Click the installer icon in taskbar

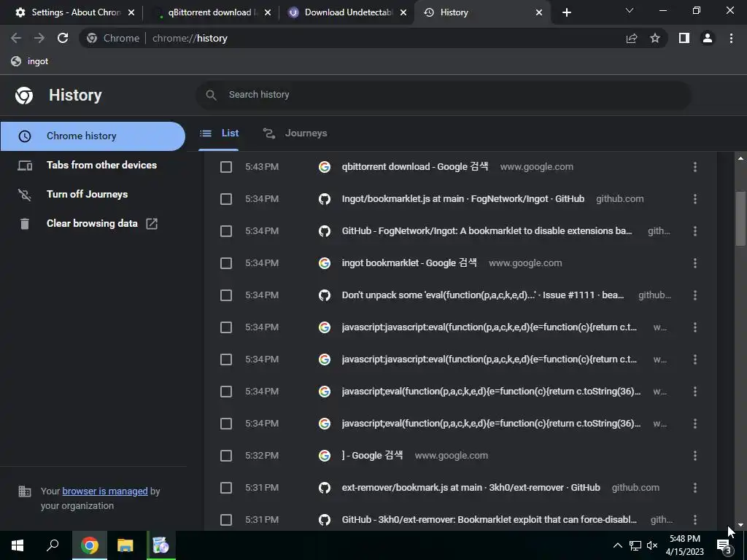click(161, 545)
